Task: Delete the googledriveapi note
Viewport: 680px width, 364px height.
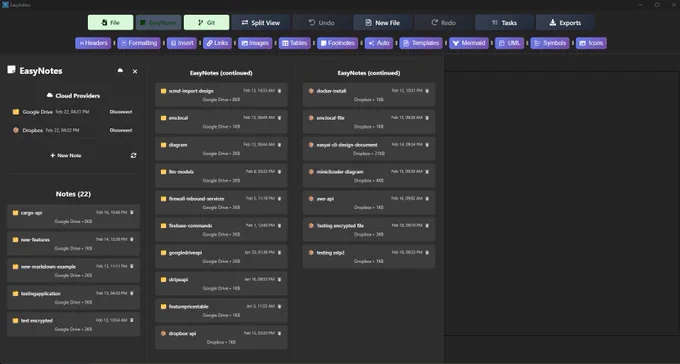Action: point(279,252)
